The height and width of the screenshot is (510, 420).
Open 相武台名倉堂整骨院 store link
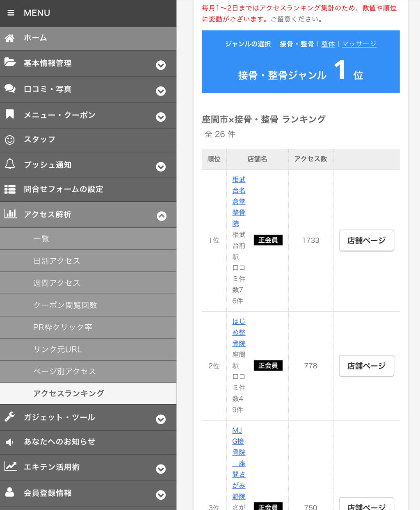pos(239,202)
